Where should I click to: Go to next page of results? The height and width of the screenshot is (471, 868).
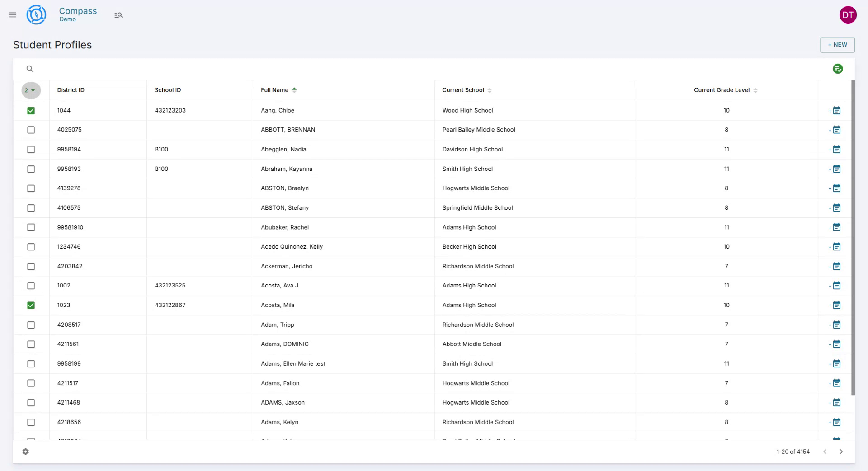pos(841,452)
